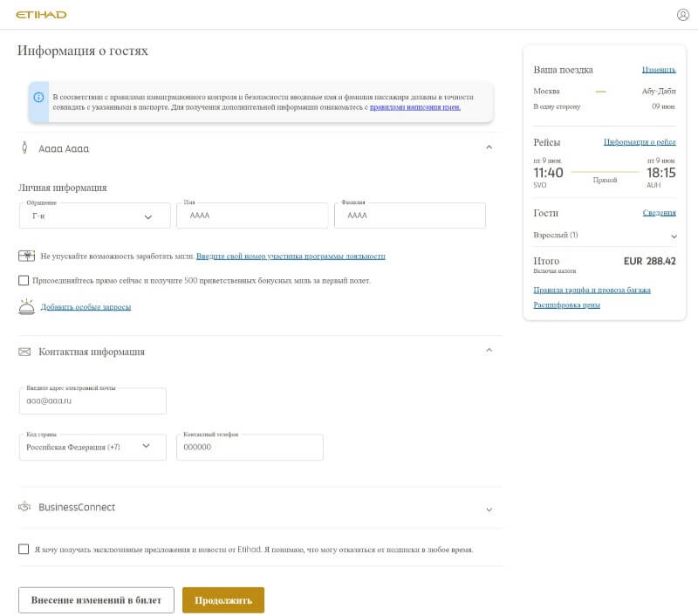Click the loyalty miles card icon
The width and height of the screenshot is (698, 616).
click(27, 256)
